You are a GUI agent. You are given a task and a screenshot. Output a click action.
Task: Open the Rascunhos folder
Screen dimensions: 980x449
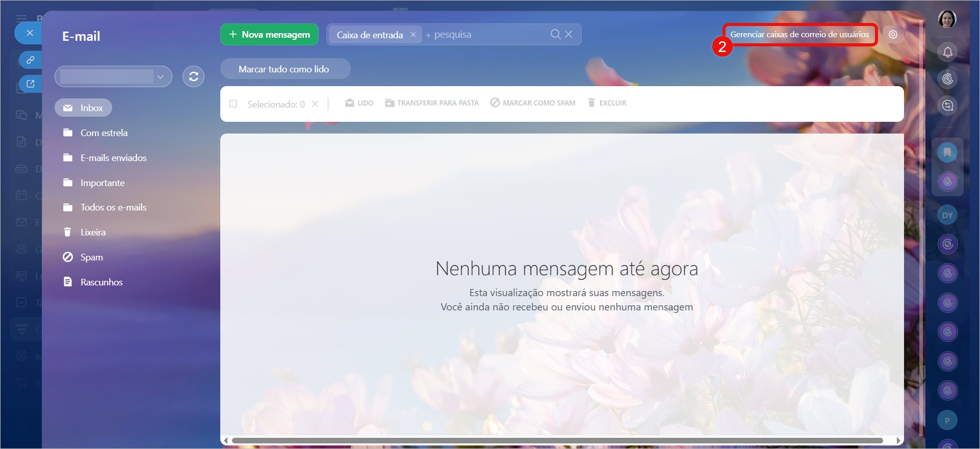pyautogui.click(x=101, y=282)
